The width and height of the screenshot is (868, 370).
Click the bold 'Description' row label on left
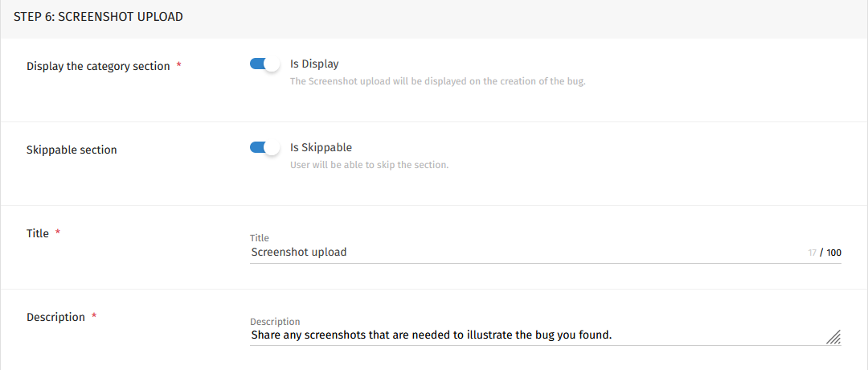[x=56, y=318]
